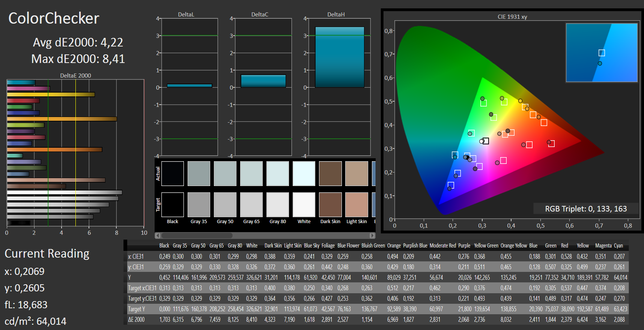This screenshot has width=644, height=330.
Task: Click the 'y: 0,2605' current reading
Action: coord(24,288)
